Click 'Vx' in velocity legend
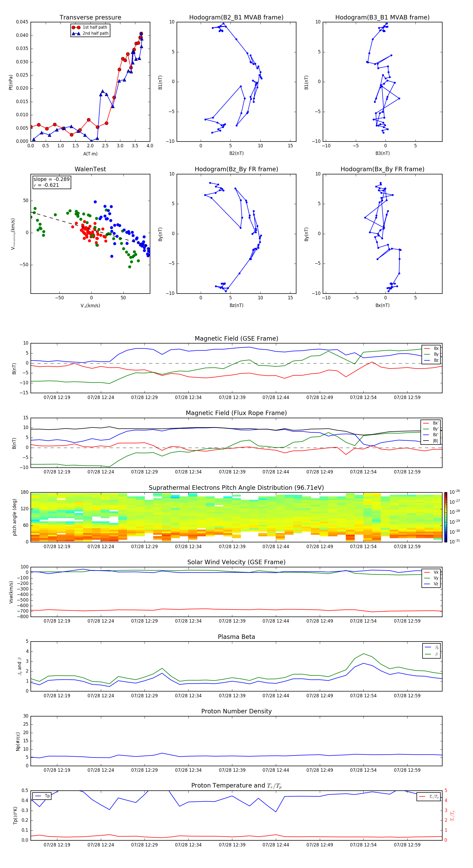473x868 pixels. tap(436, 573)
